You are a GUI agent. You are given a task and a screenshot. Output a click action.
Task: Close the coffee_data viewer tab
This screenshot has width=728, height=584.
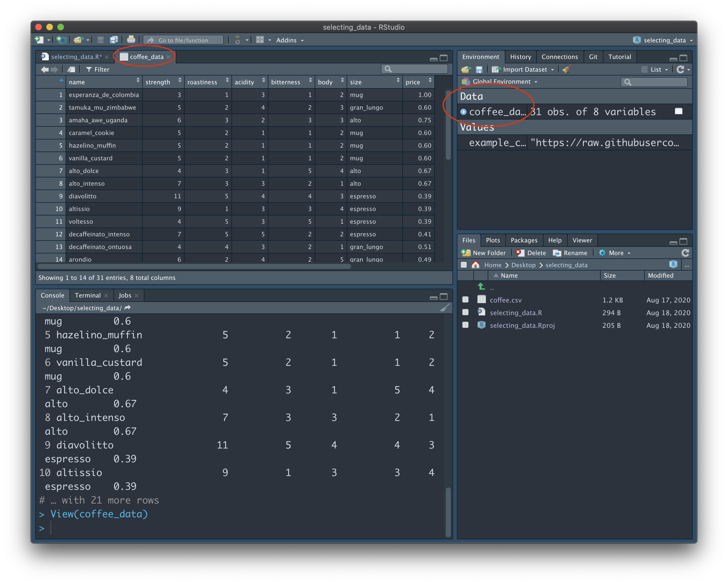pos(168,57)
